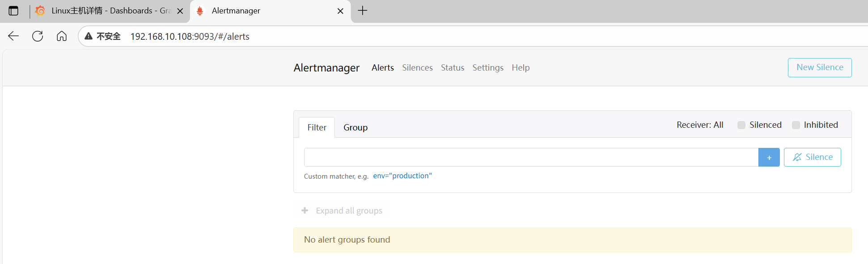The image size is (868, 264).
Task: Select the Alertmanager browser tab
Action: 271,11
